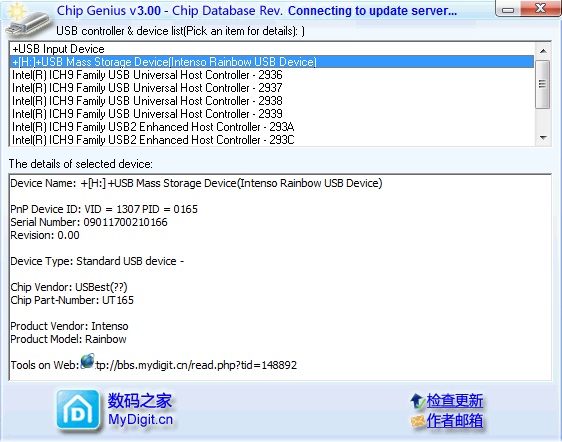Click the check update arrow icon
The image size is (562, 442).
coord(418,401)
